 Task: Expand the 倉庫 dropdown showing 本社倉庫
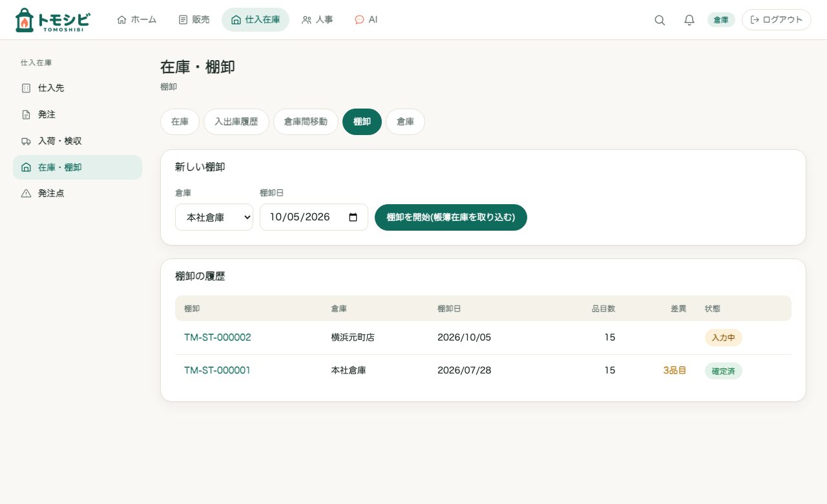tap(214, 217)
